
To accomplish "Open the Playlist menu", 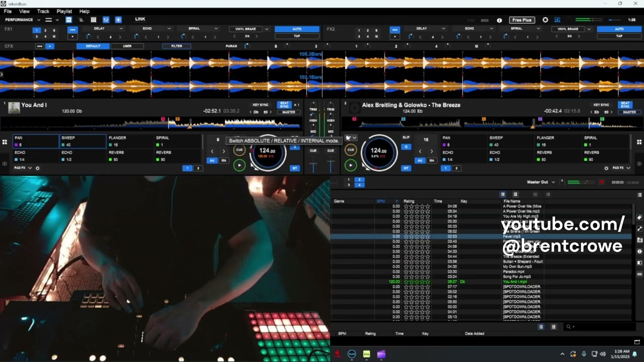I will click(64, 11).
